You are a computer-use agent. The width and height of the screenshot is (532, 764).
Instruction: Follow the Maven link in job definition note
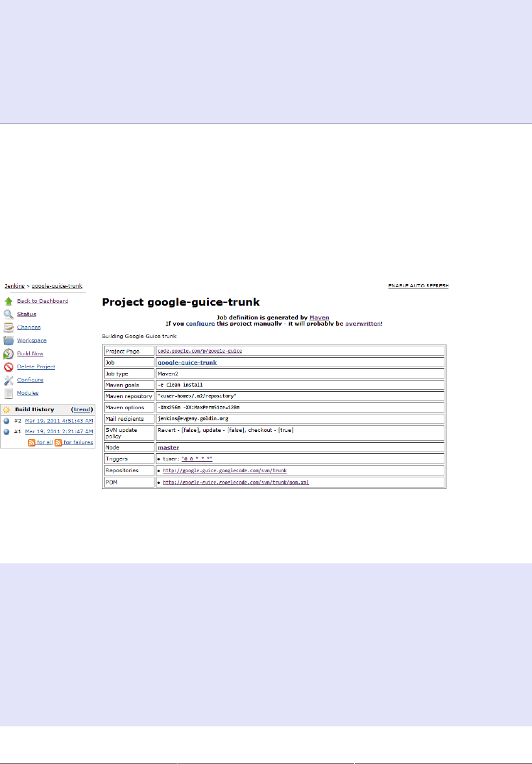pyautogui.click(x=319, y=318)
